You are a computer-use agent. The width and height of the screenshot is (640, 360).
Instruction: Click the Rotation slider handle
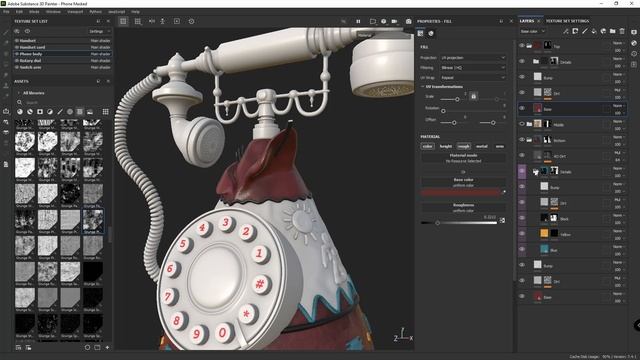[443, 111]
